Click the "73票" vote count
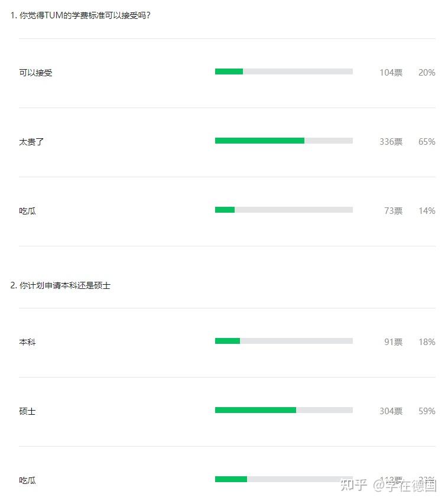448x504 pixels. pyautogui.click(x=393, y=211)
